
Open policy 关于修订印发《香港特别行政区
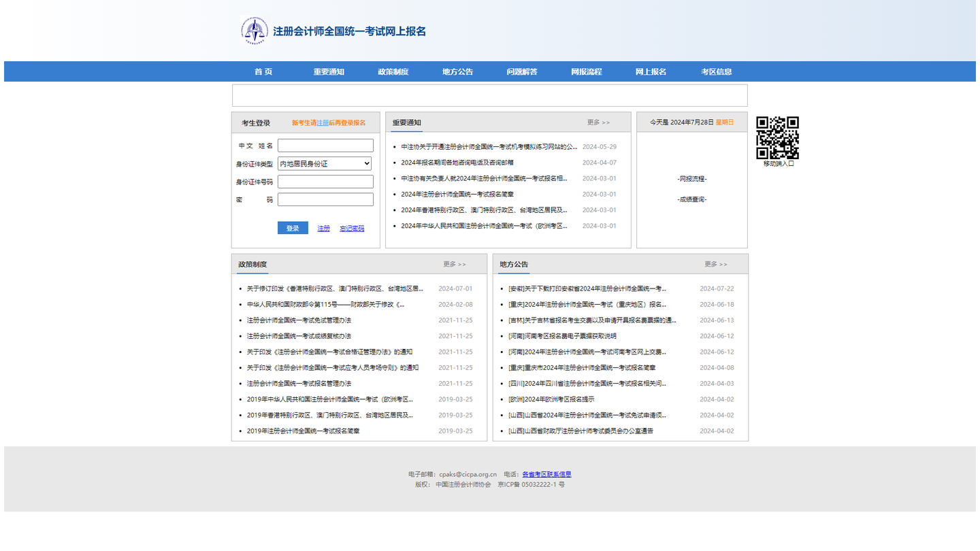click(335, 288)
